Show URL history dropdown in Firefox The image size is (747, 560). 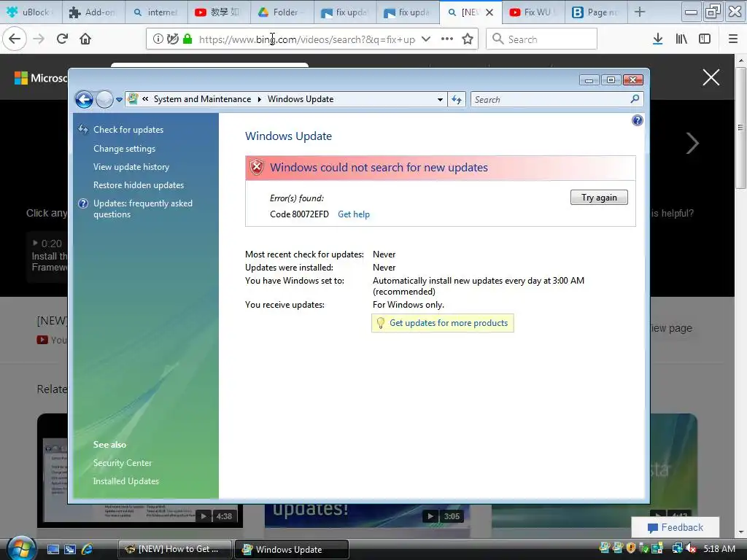(x=426, y=39)
